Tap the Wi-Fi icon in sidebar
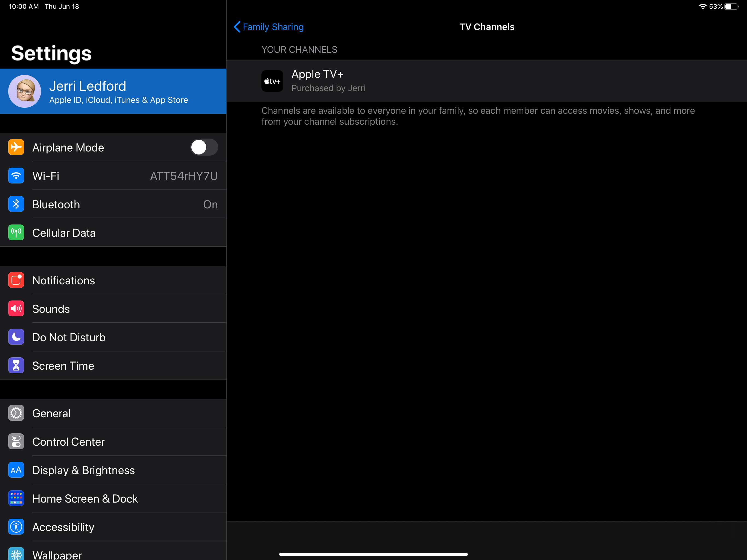 coord(16,176)
